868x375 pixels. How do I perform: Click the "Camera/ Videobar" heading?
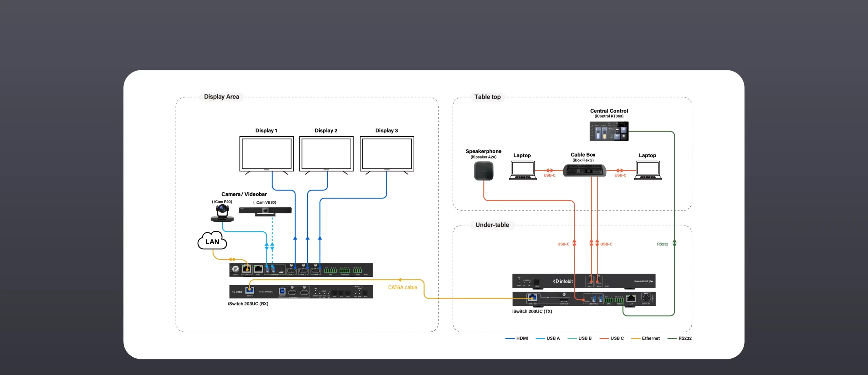click(x=244, y=194)
